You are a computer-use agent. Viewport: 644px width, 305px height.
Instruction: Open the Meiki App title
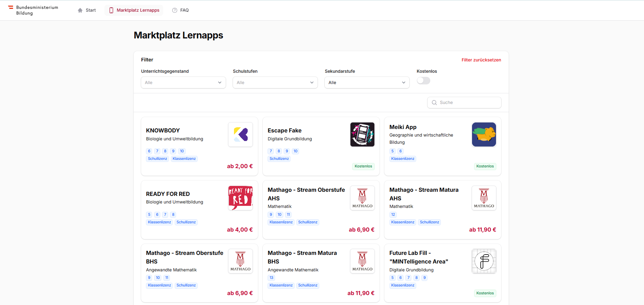(x=403, y=127)
